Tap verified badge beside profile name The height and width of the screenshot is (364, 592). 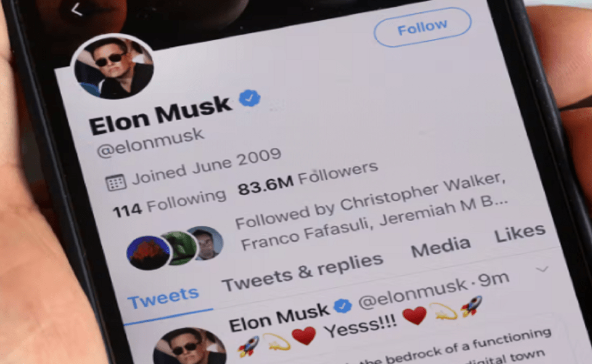point(250,98)
